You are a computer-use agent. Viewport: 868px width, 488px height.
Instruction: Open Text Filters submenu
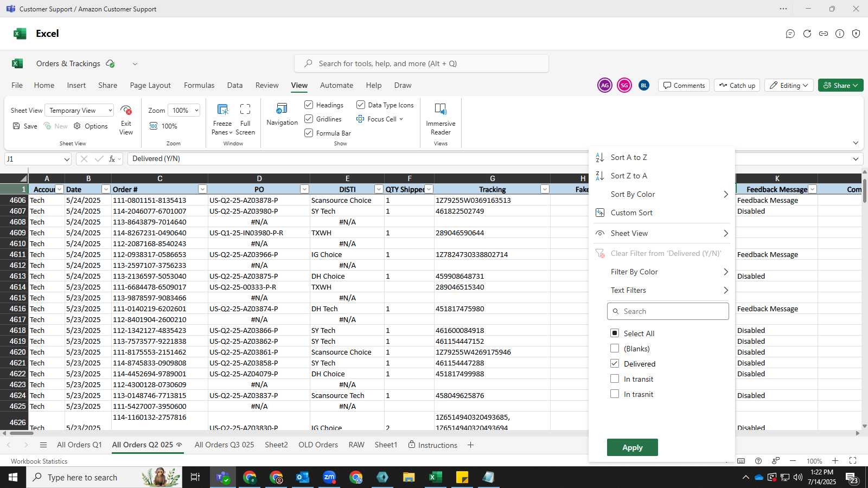(662, 290)
